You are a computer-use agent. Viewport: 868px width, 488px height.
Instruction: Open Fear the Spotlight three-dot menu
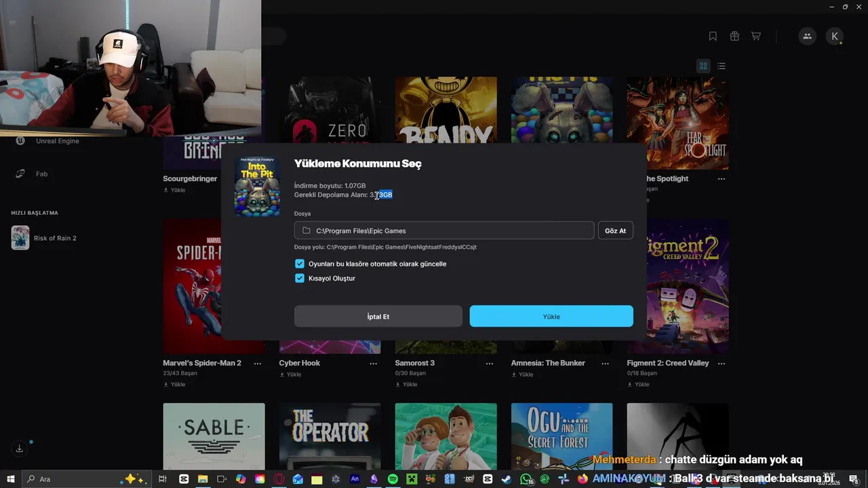722,179
